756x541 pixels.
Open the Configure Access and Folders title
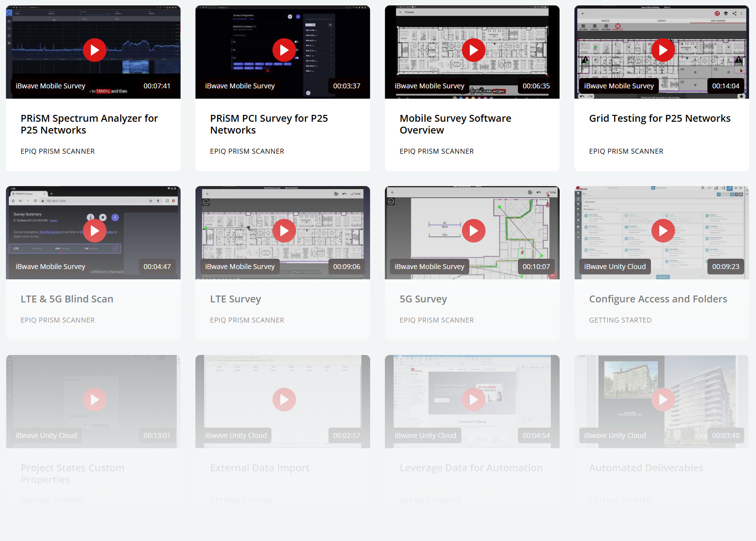click(658, 298)
